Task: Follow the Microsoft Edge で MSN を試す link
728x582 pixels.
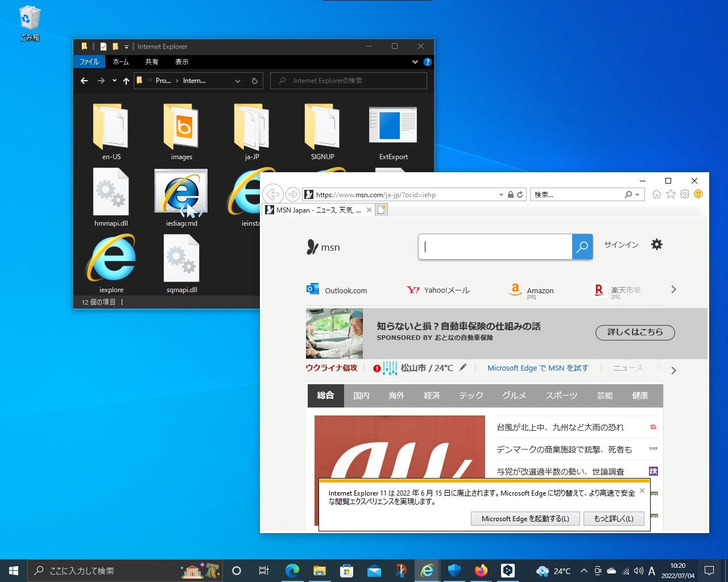Action: [537, 368]
